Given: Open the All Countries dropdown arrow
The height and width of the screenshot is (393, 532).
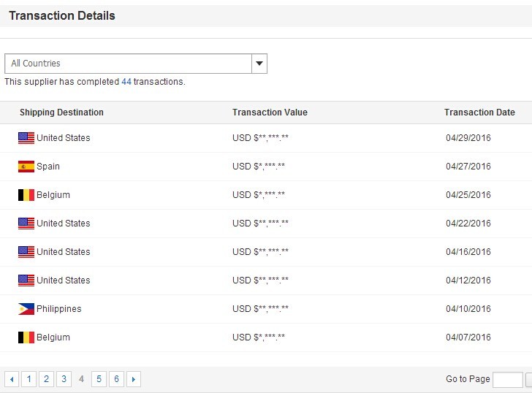Looking at the screenshot, I should [x=259, y=64].
